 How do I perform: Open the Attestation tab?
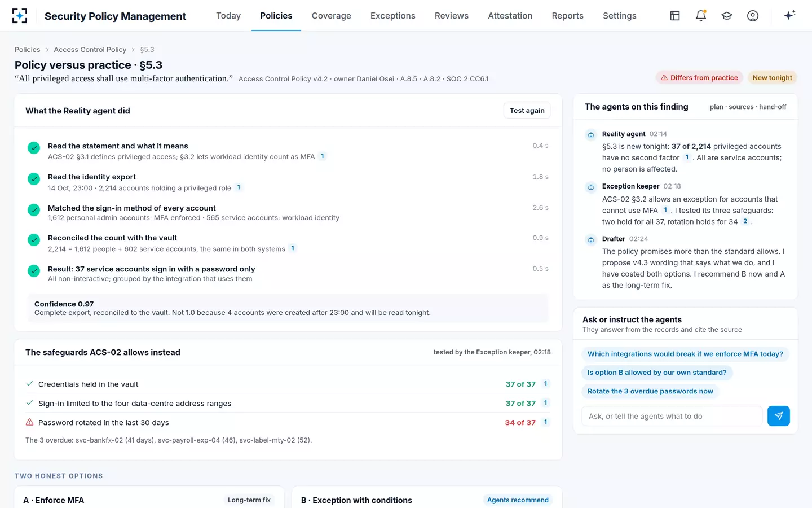[x=510, y=16]
